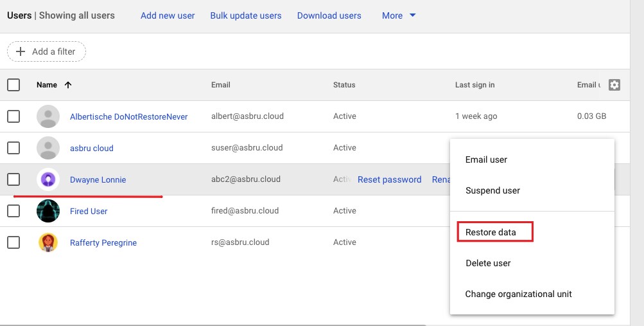
Task: Click asbru cloud's default avatar icon
Action: point(48,148)
